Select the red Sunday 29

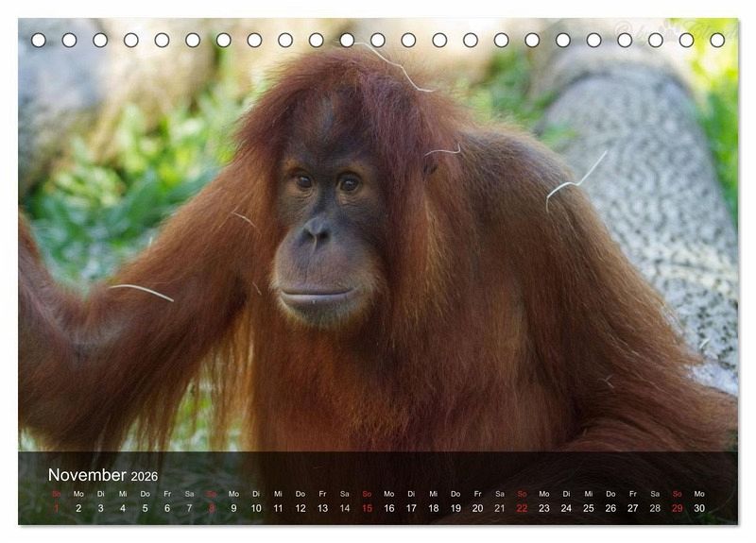coord(677,508)
